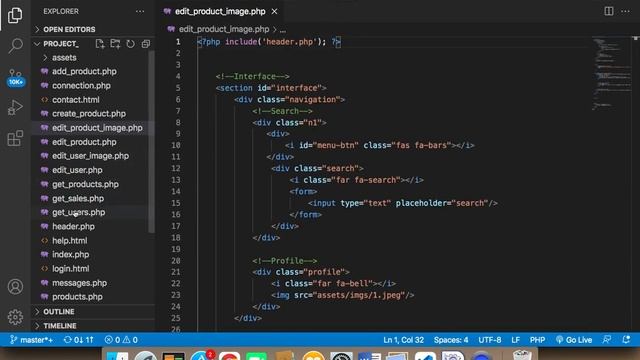Viewport: 640px width, 360px height.
Task: Click the ellipsis breadcrumb item
Action: [283, 29]
